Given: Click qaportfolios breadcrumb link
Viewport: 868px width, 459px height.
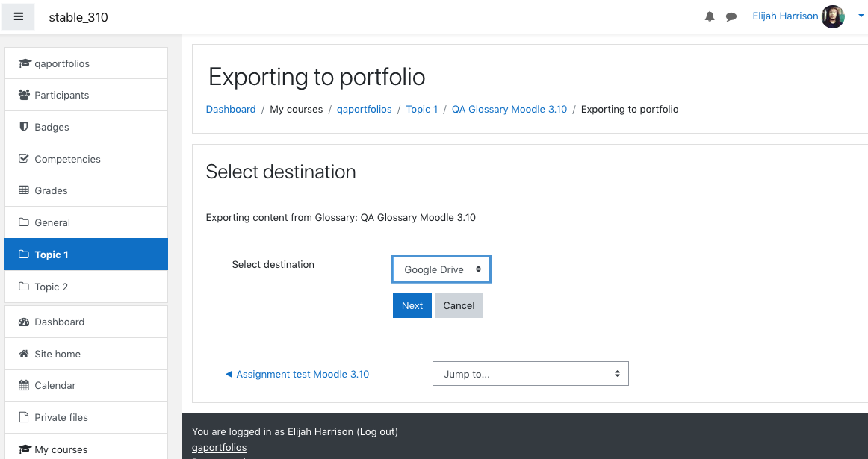Looking at the screenshot, I should click(365, 110).
